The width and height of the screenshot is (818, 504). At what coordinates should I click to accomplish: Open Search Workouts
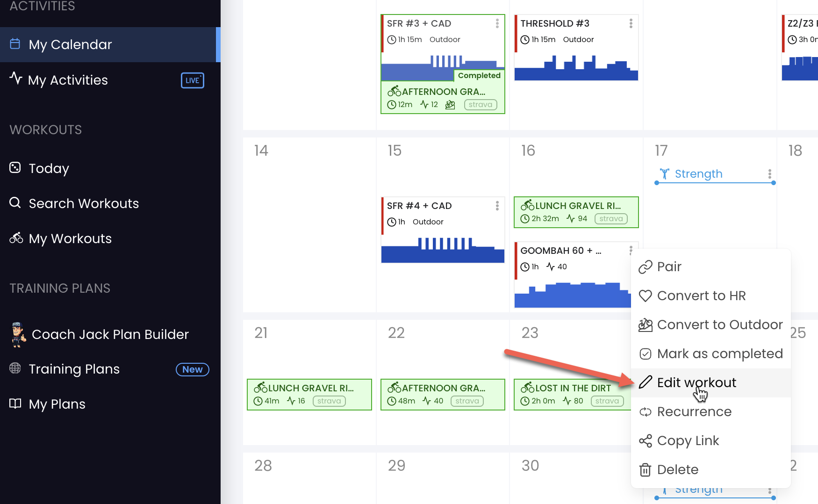[x=84, y=203]
